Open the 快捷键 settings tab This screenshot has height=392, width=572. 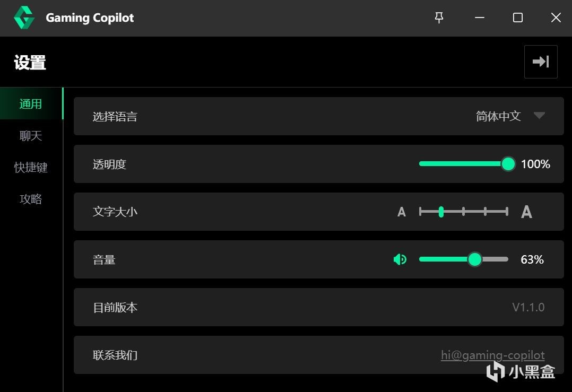coord(31,168)
